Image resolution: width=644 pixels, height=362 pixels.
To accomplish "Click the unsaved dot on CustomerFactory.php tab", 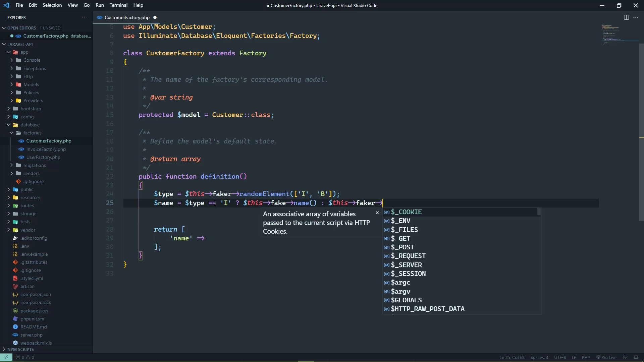I will click(155, 17).
